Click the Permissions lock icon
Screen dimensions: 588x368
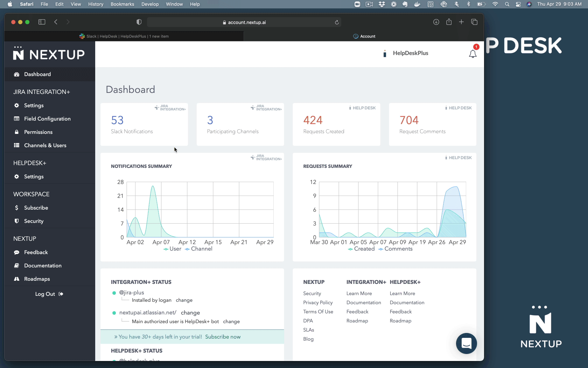[x=16, y=132]
